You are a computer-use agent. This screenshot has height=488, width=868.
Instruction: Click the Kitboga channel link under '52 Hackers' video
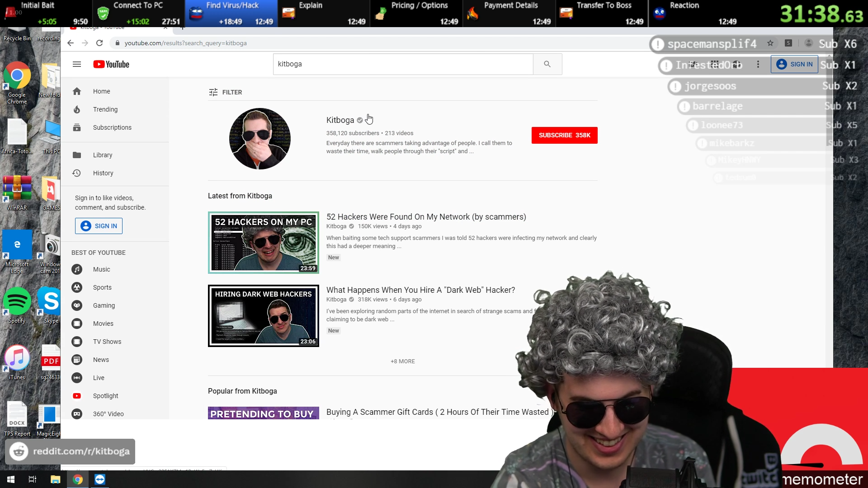[336, 226]
